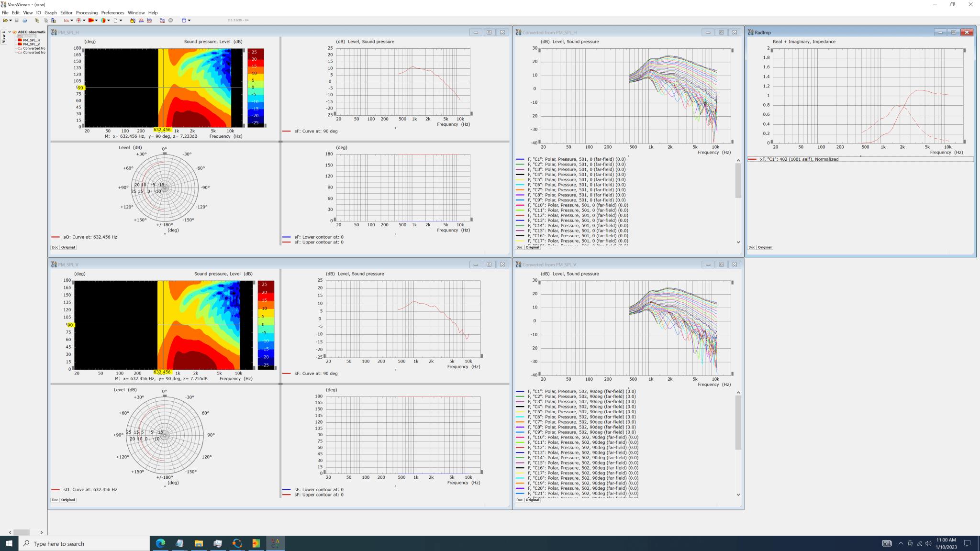Collapse the ABEC-observation tree node
This screenshot has width=980, height=551.
tap(10, 32)
